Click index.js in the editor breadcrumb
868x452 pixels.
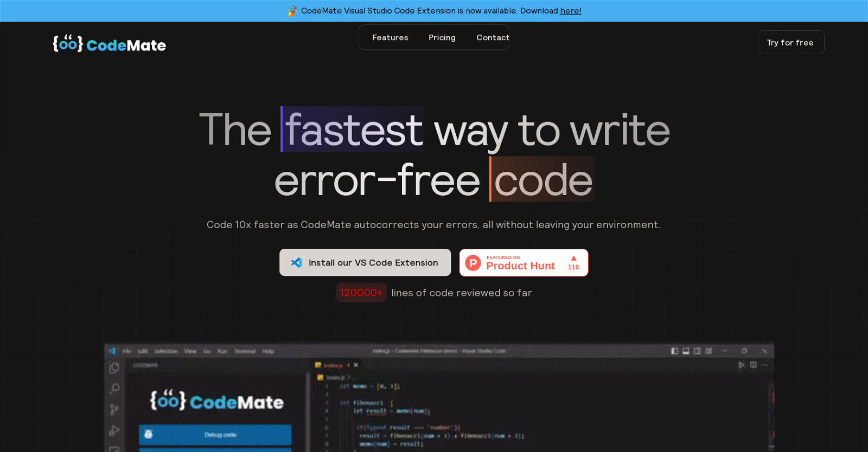pyautogui.click(x=335, y=377)
